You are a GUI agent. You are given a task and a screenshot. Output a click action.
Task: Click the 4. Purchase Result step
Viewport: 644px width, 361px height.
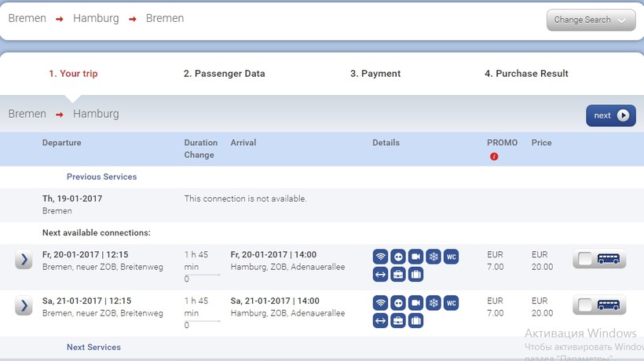point(526,74)
